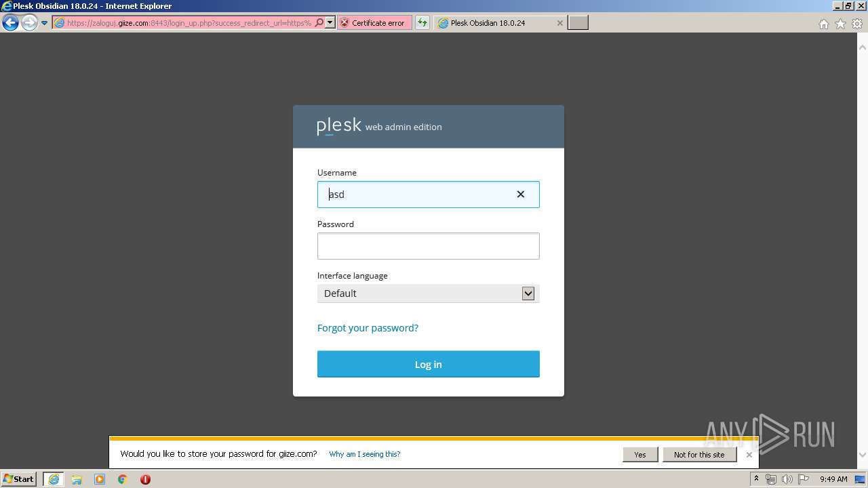Image resolution: width=868 pixels, height=488 pixels.
Task: Click the address bar search magnifier icon
Action: [319, 23]
